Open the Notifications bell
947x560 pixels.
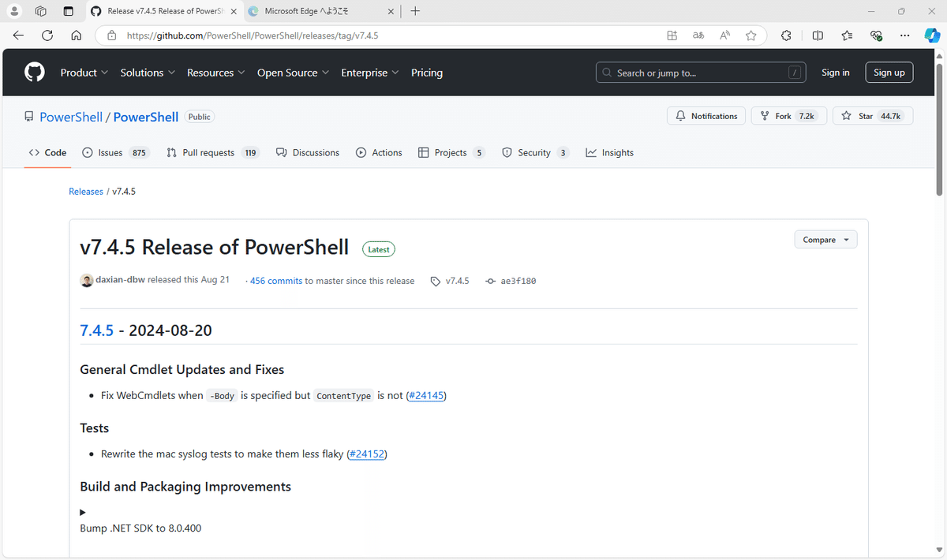pos(680,115)
